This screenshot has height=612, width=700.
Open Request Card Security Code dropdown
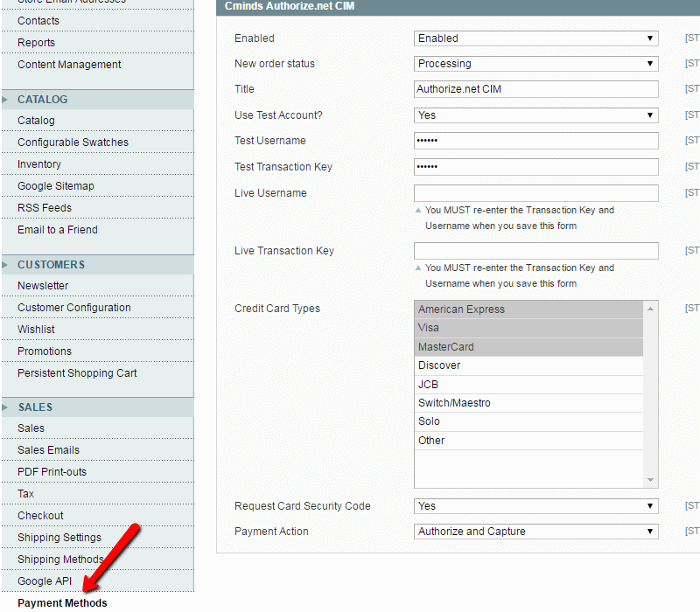point(535,506)
